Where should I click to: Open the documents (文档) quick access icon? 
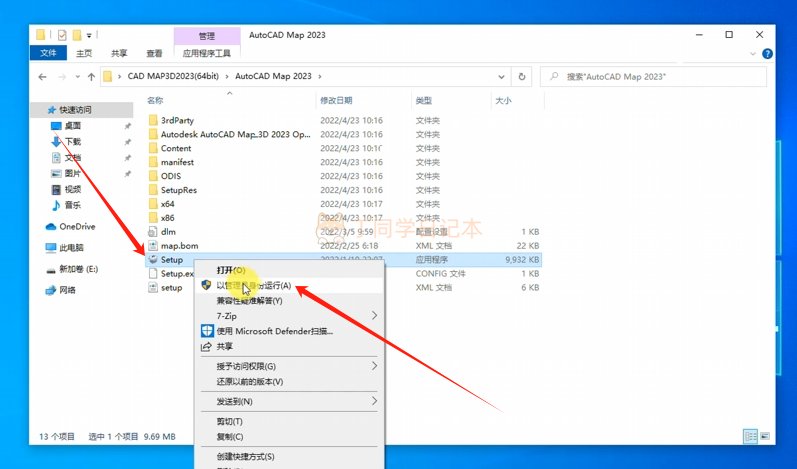pos(56,158)
